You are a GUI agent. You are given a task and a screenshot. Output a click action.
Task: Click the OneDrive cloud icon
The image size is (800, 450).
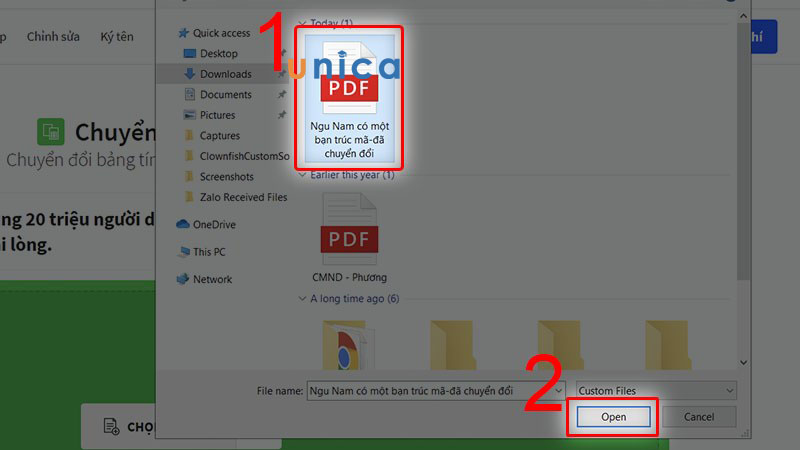pyautogui.click(x=183, y=224)
